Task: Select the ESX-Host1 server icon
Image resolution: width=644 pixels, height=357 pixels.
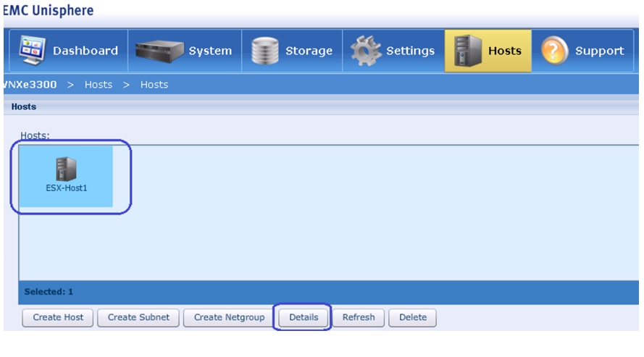Action: point(66,169)
